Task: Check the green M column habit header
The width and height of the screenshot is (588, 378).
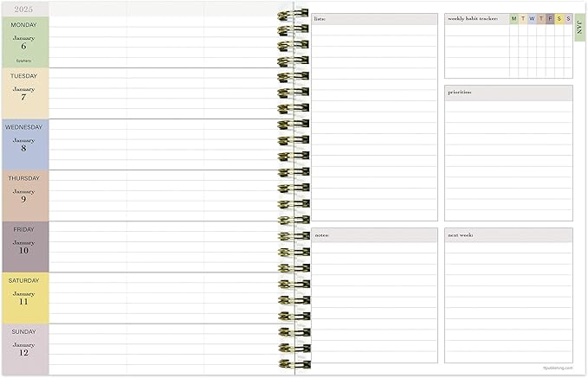Action: coord(514,18)
